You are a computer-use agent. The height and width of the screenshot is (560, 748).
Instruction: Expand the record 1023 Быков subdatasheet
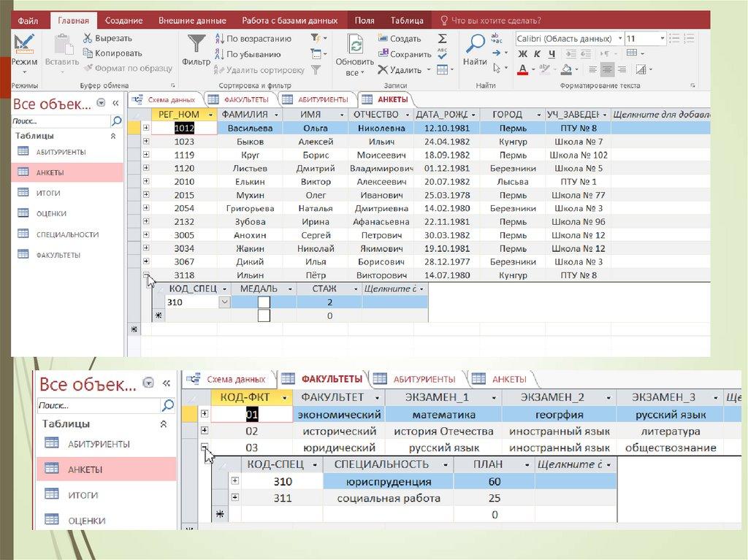pyautogui.click(x=146, y=142)
